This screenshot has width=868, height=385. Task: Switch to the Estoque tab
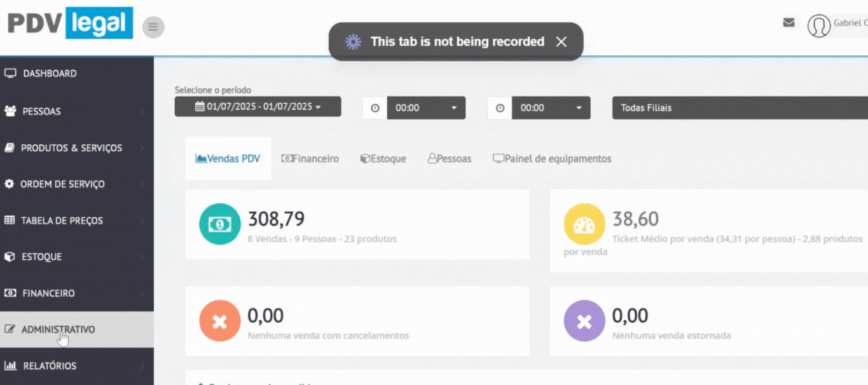383,159
